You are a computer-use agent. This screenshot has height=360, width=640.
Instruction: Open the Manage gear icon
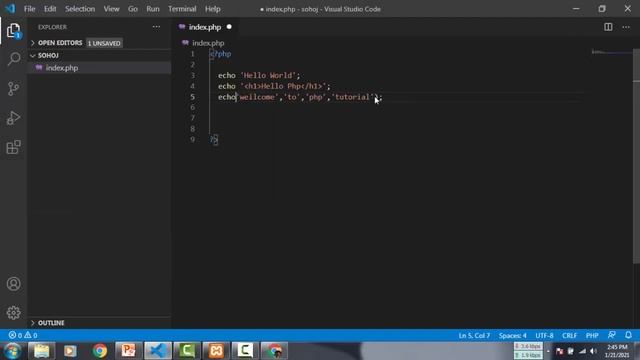click(13, 313)
